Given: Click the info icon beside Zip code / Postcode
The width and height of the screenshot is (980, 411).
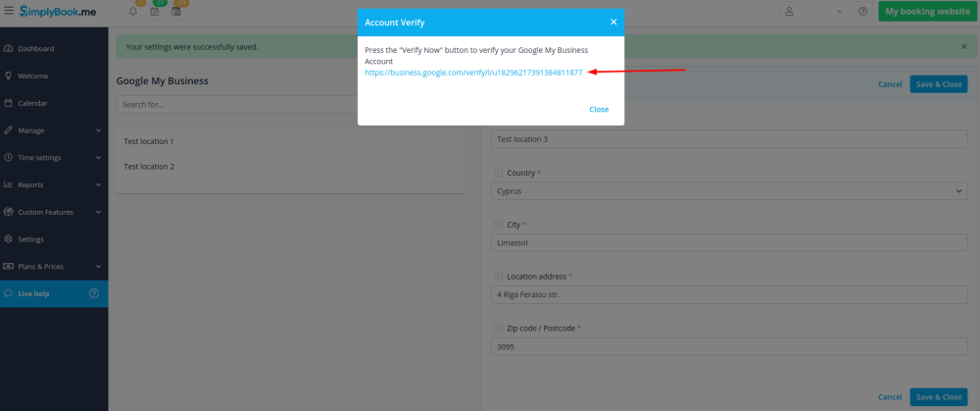Looking at the screenshot, I should click(498, 329).
